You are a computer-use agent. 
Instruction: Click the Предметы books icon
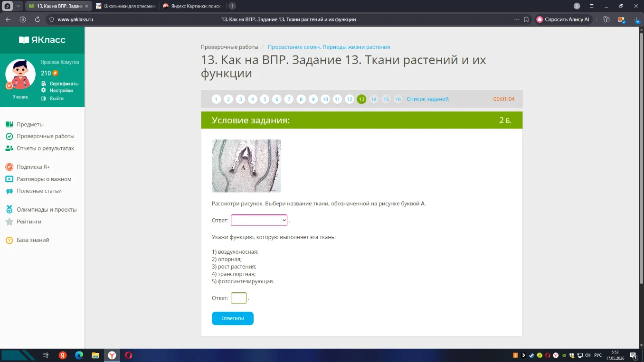pos(9,124)
